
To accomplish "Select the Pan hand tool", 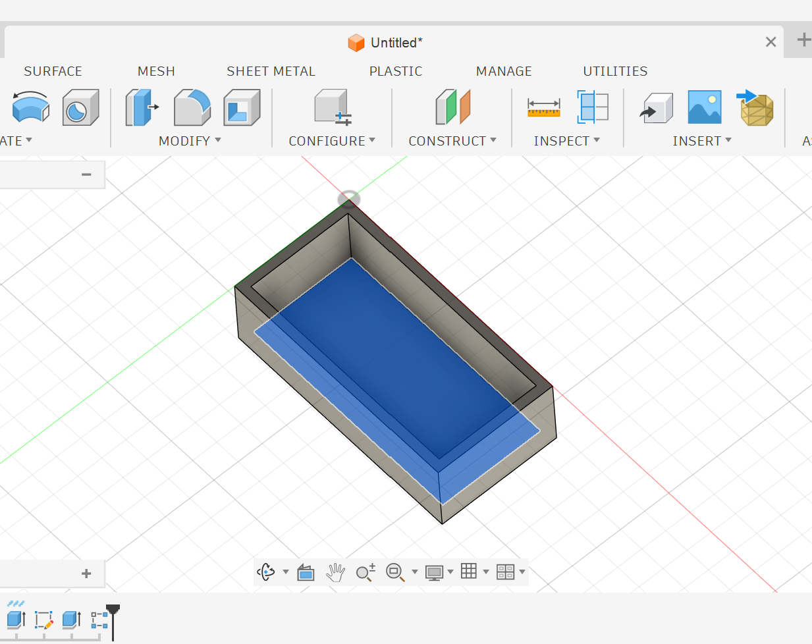I will [336, 572].
